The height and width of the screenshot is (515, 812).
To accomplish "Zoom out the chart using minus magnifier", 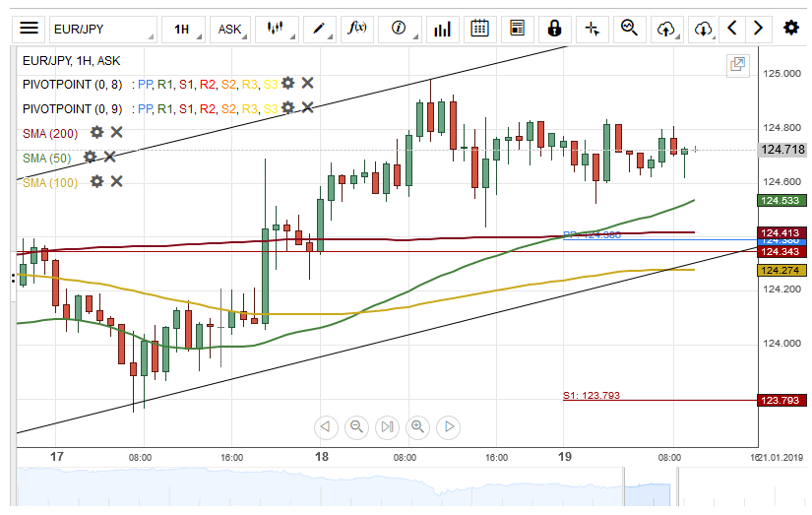I will click(x=356, y=426).
